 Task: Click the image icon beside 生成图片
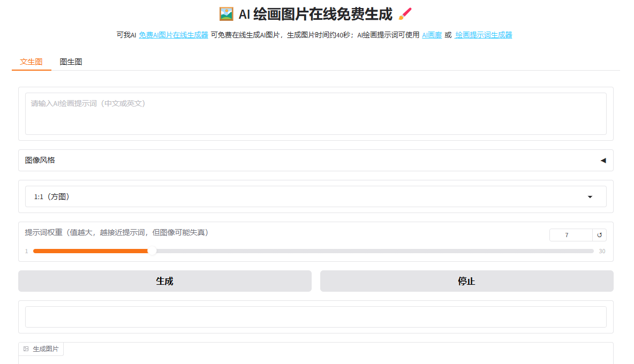click(26, 348)
